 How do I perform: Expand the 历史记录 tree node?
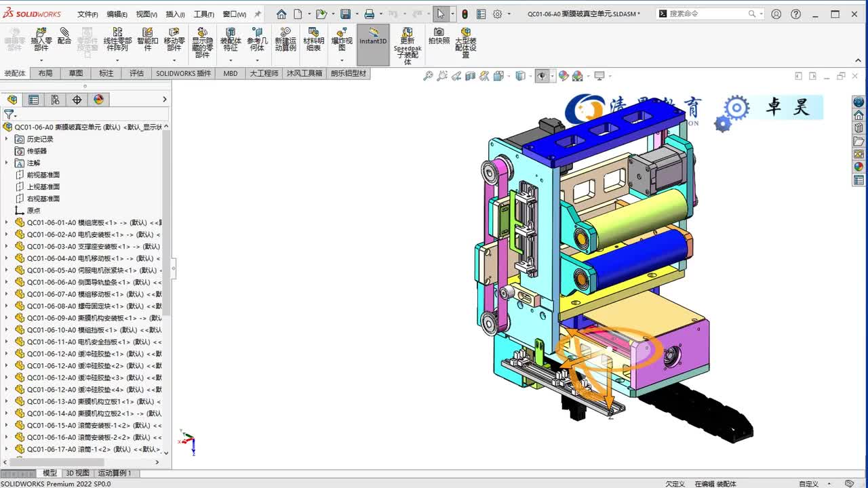[7, 139]
